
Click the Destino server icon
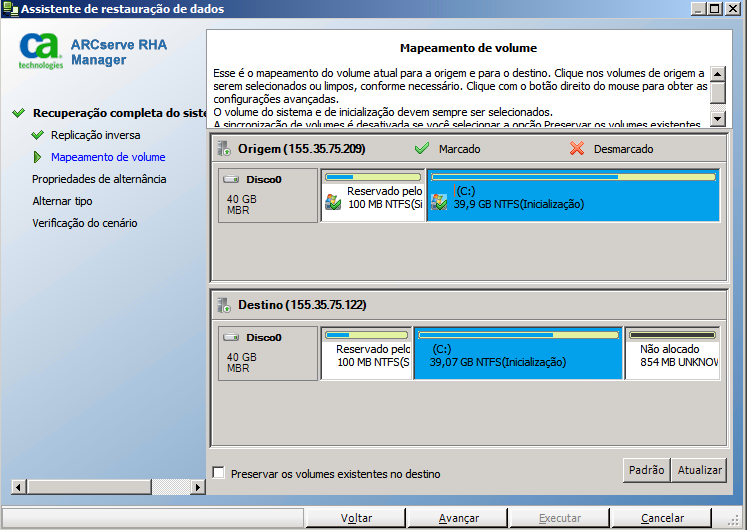224,305
